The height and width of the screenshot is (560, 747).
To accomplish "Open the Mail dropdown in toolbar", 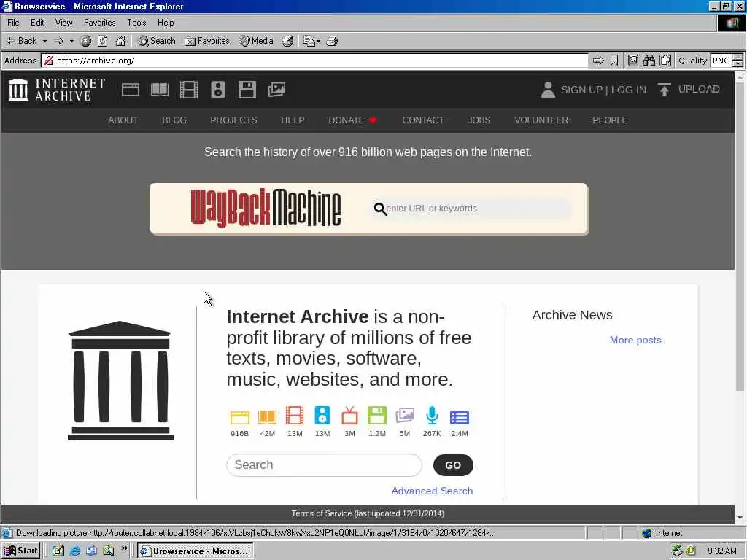I will point(312,41).
